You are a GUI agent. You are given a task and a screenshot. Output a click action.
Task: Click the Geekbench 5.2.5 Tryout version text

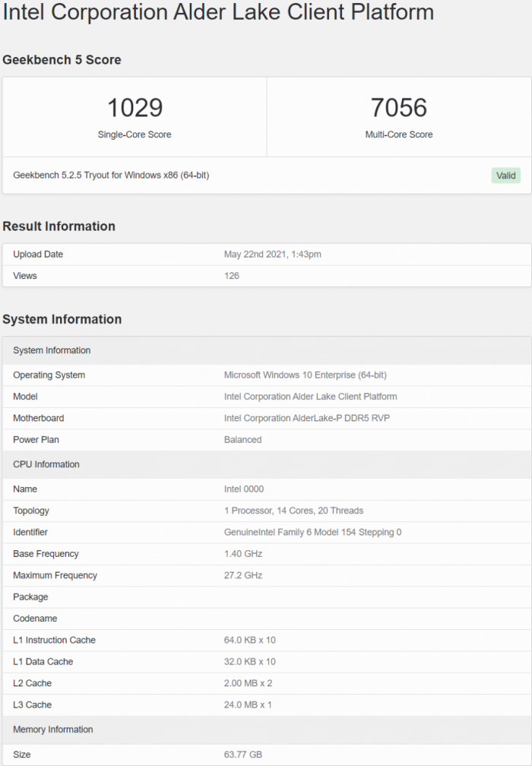click(x=111, y=176)
